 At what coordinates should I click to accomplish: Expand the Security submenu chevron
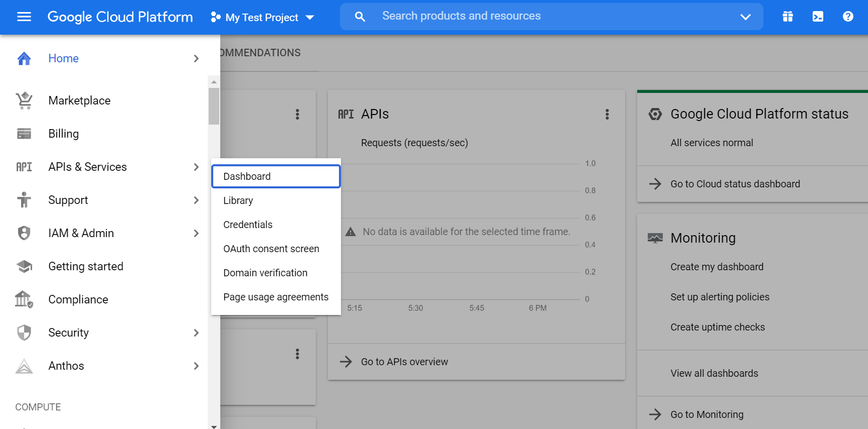click(x=196, y=333)
